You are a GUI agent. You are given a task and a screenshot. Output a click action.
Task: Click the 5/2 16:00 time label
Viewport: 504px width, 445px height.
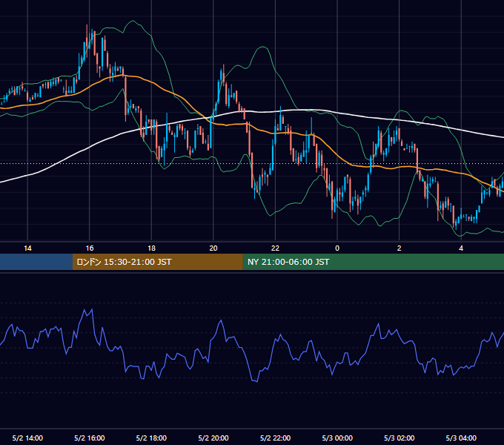coord(90,438)
